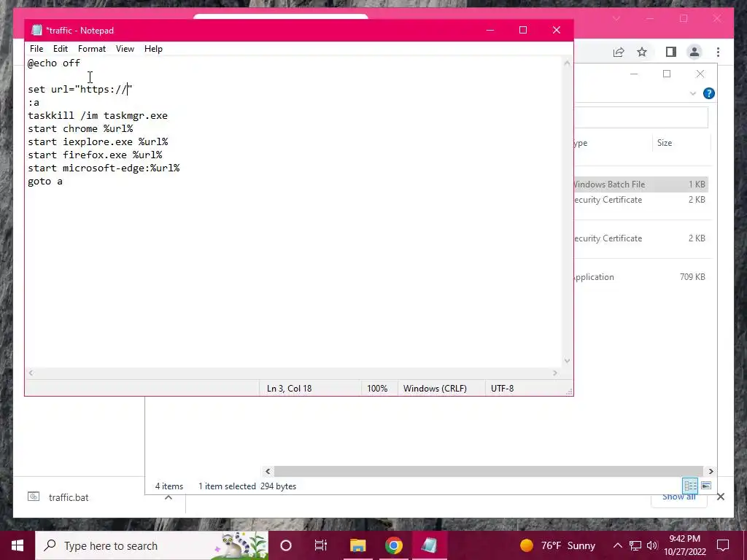
Task: Open Task View on taskbar
Action: click(x=321, y=545)
